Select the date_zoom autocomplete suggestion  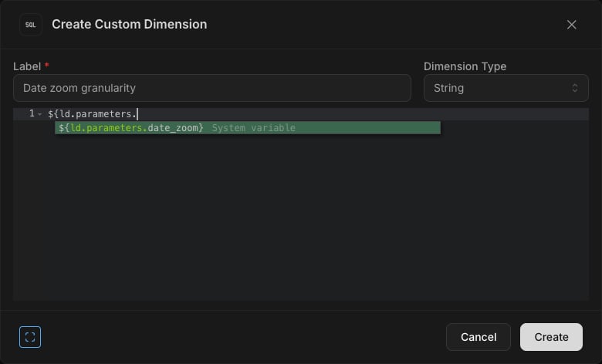point(248,128)
